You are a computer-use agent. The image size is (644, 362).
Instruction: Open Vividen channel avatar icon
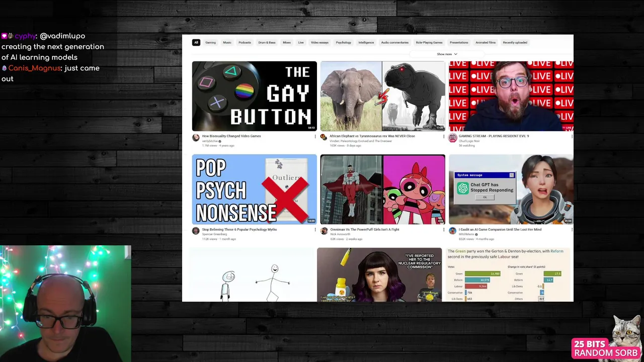[324, 138]
